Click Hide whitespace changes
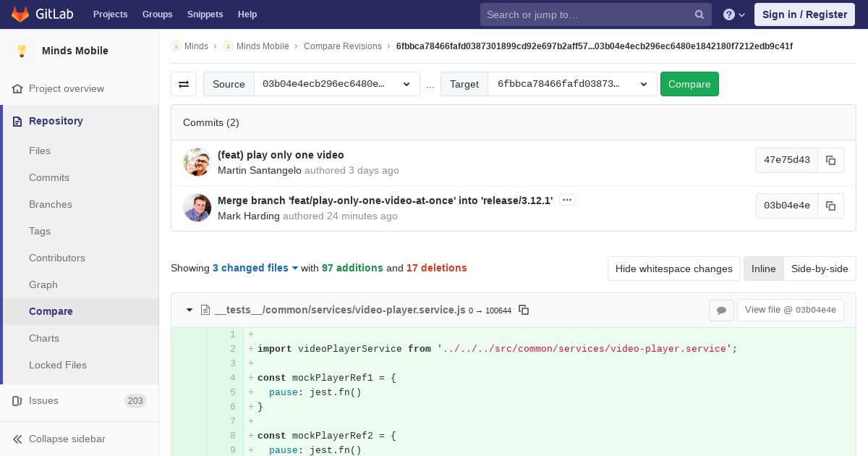The width and height of the screenshot is (868, 456). [674, 269]
